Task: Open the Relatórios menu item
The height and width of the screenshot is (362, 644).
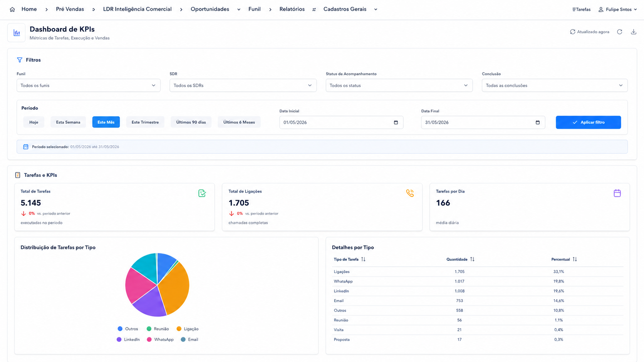Action: pos(292,9)
